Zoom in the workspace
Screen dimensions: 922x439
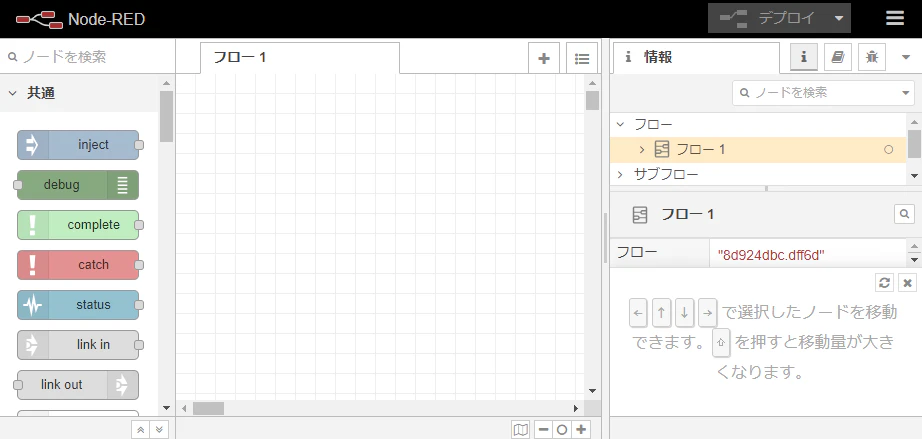(x=581, y=430)
